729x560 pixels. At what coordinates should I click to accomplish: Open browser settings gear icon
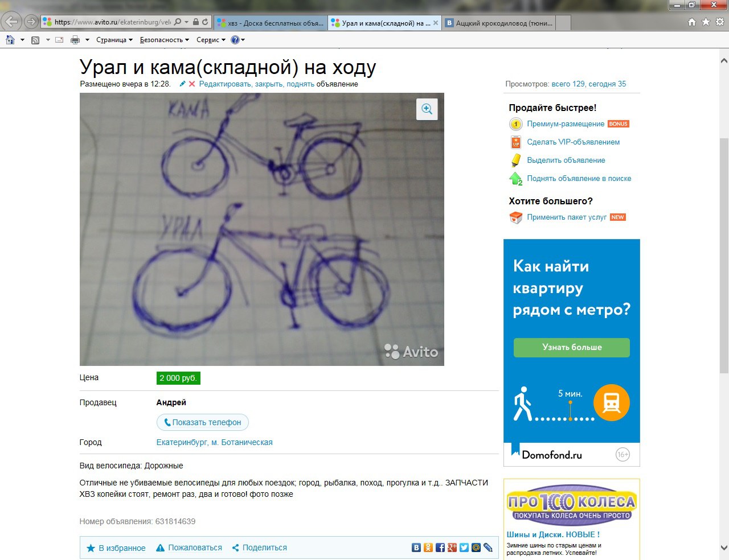720,22
